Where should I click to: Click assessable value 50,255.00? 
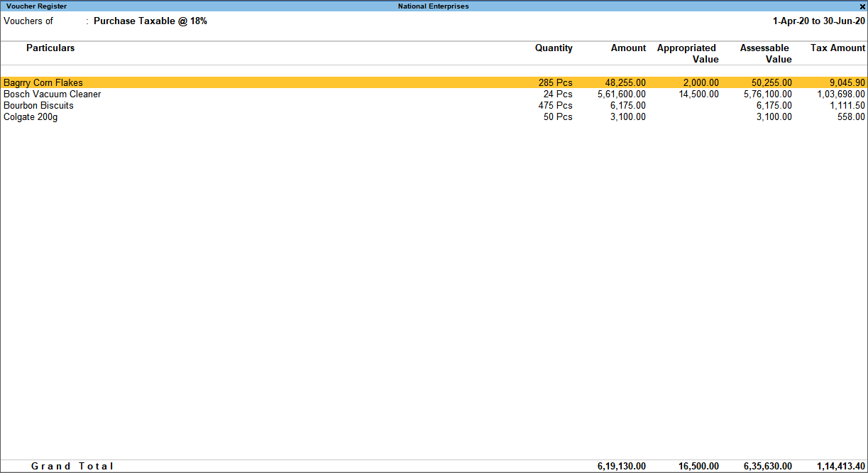pyautogui.click(x=771, y=82)
